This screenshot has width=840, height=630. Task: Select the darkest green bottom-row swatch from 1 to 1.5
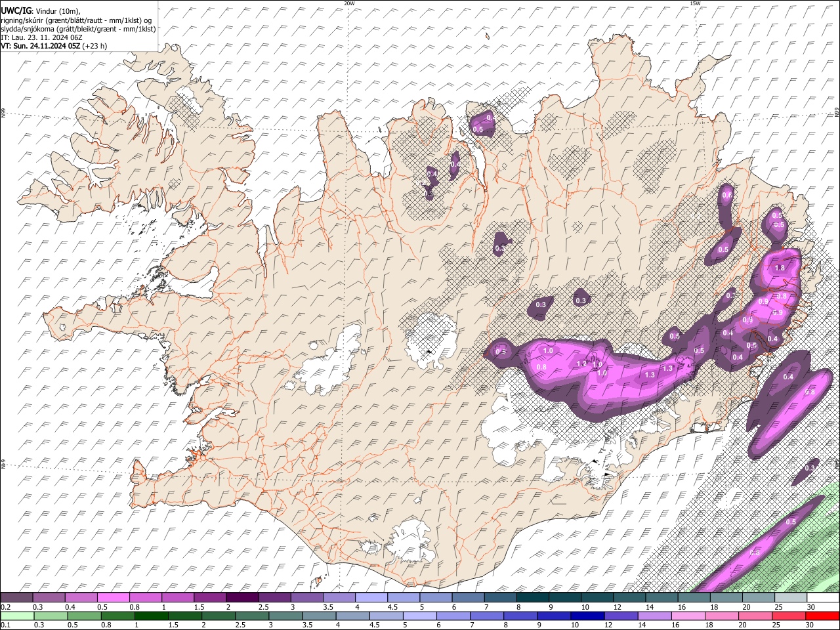tap(152, 616)
